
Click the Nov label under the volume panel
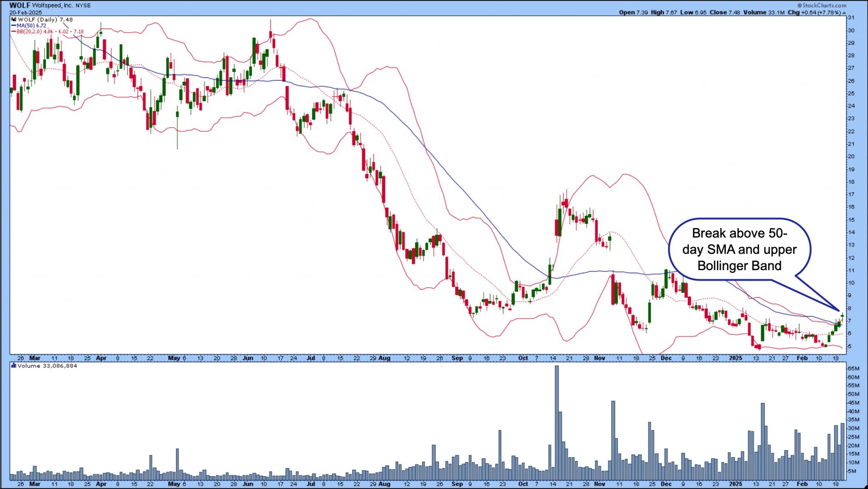(600, 484)
